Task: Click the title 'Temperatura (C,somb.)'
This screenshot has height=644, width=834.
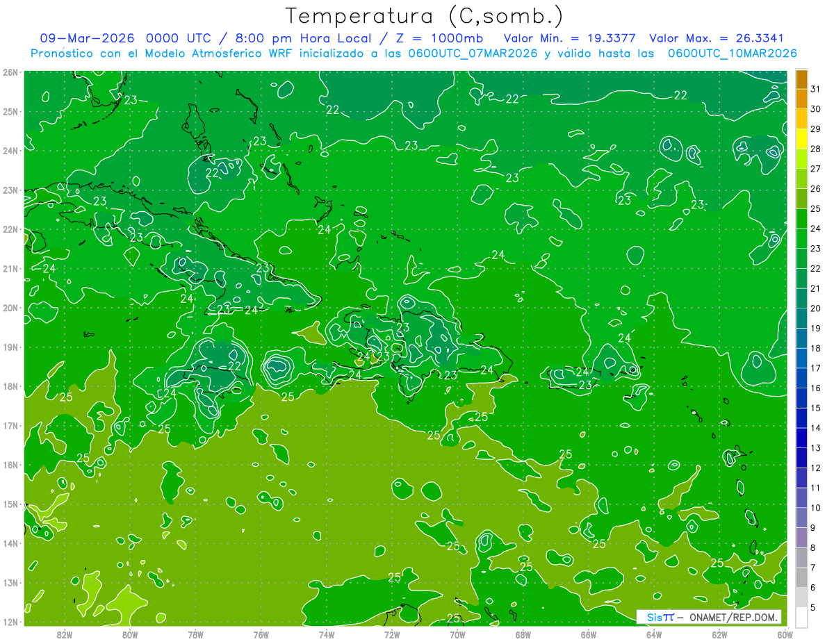Action: (425, 16)
